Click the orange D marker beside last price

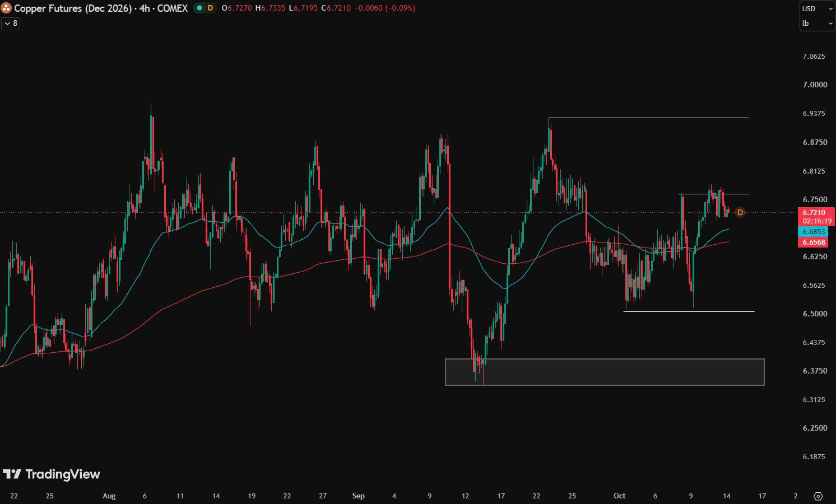(740, 212)
